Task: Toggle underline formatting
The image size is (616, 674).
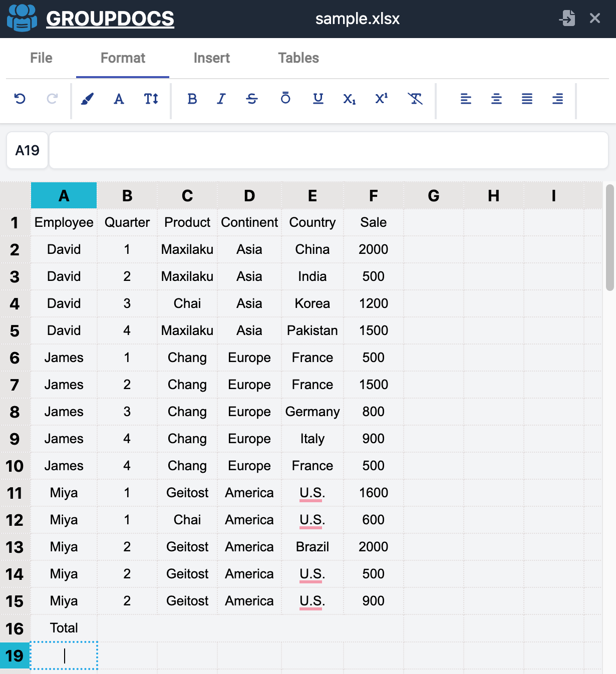Action: [318, 99]
